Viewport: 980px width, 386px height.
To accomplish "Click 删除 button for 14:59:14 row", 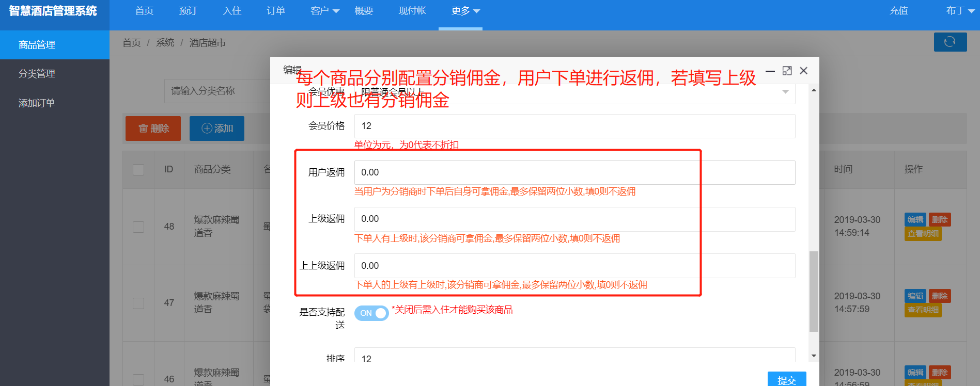I will (940, 220).
